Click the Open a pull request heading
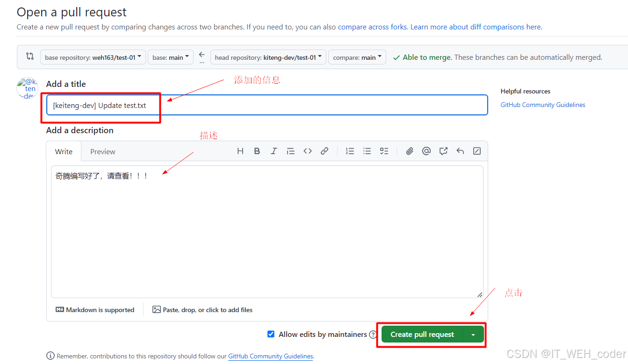Image resolution: width=628 pixels, height=364 pixels. 72,12
